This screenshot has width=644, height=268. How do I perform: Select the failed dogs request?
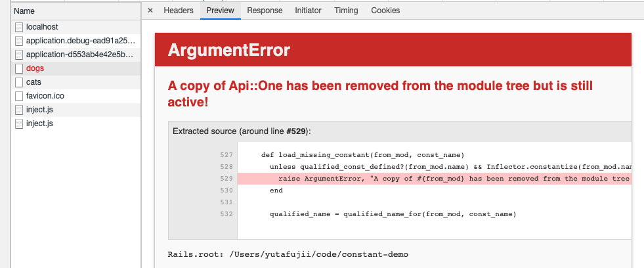(x=76, y=68)
